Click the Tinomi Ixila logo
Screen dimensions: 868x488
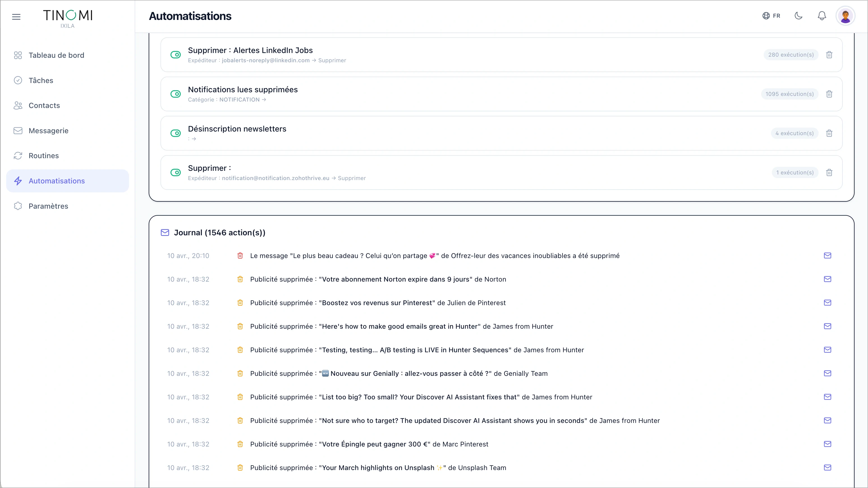click(68, 19)
